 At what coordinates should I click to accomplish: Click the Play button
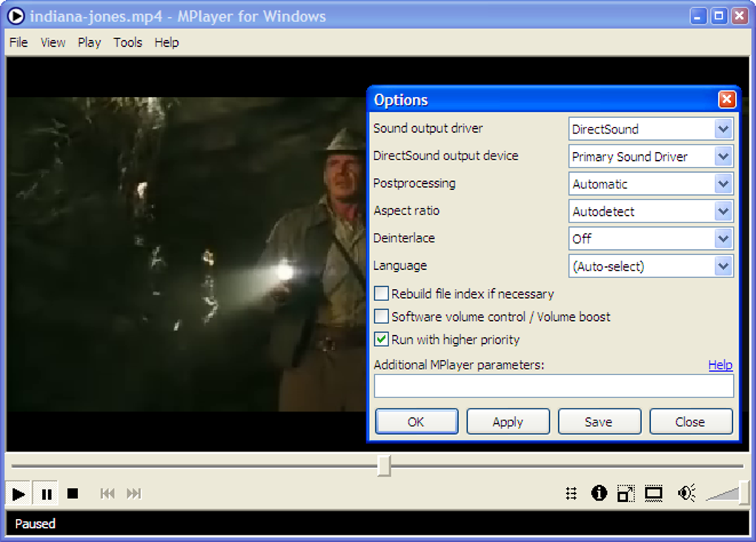[x=19, y=494]
